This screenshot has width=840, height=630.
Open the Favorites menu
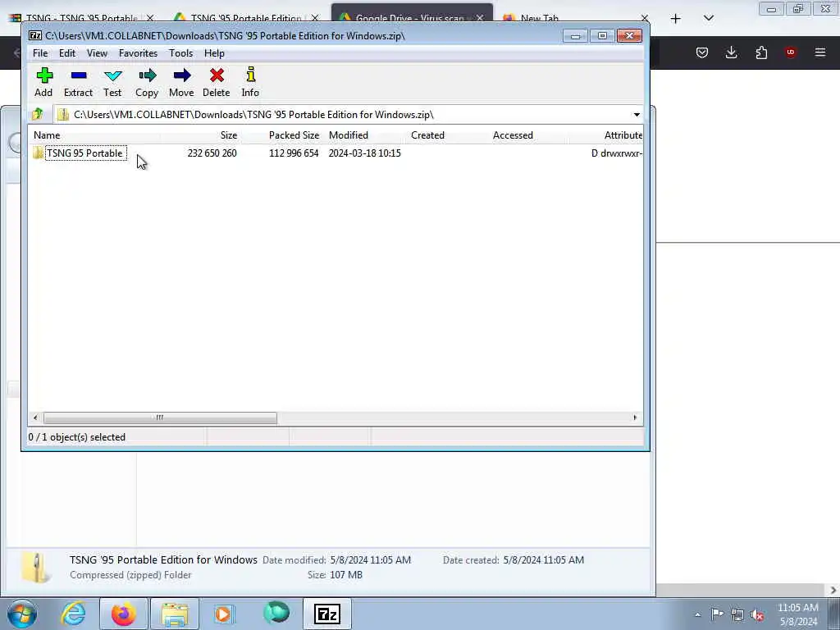click(138, 53)
